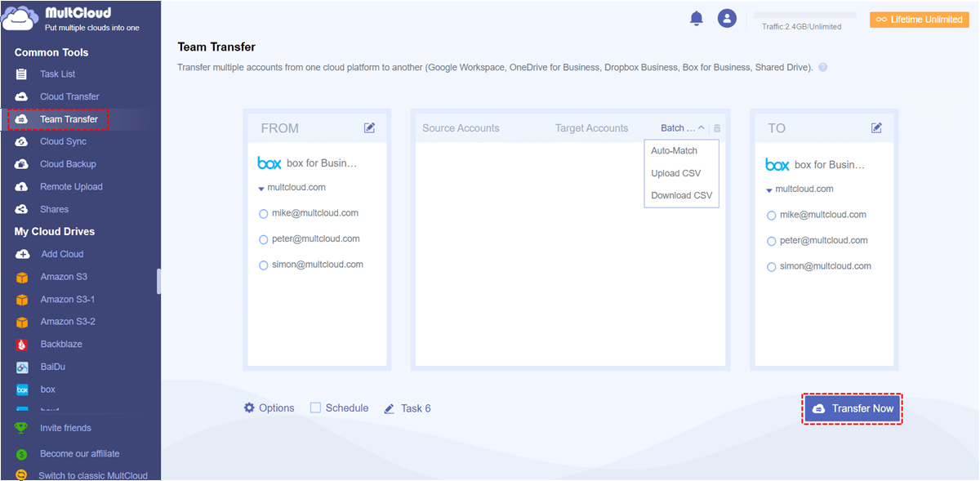Open Task List in sidebar
This screenshot has height=481, width=980.
57,74
